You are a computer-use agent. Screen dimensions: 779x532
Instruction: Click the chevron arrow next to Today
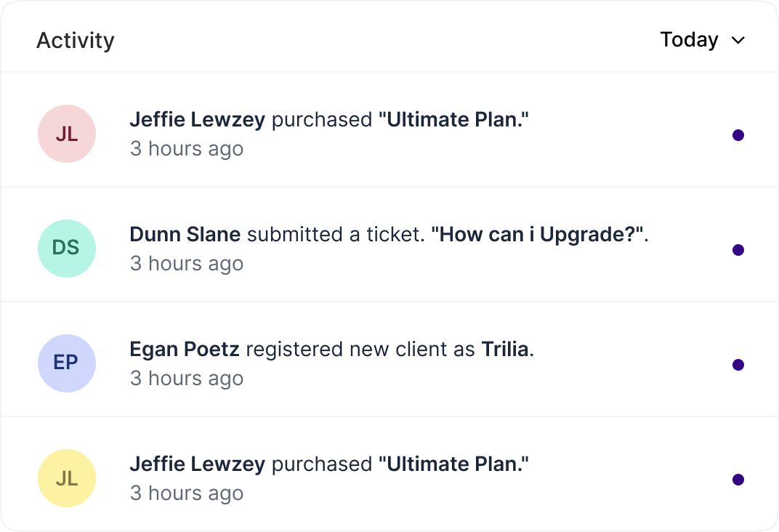(x=738, y=41)
